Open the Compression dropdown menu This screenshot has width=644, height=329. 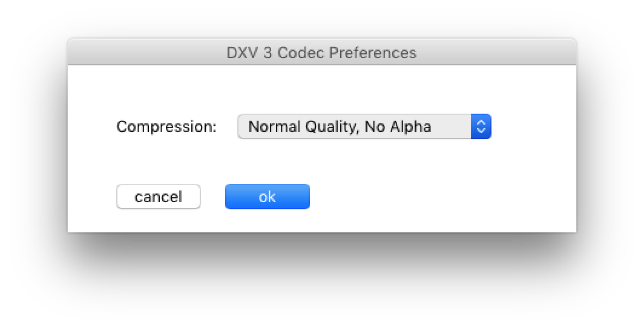pos(364,126)
